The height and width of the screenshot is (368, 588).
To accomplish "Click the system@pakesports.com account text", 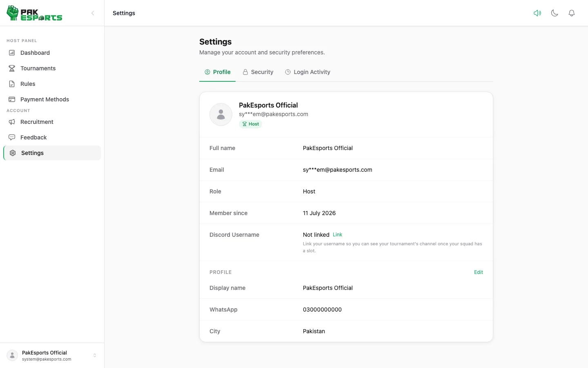I will point(47,359).
